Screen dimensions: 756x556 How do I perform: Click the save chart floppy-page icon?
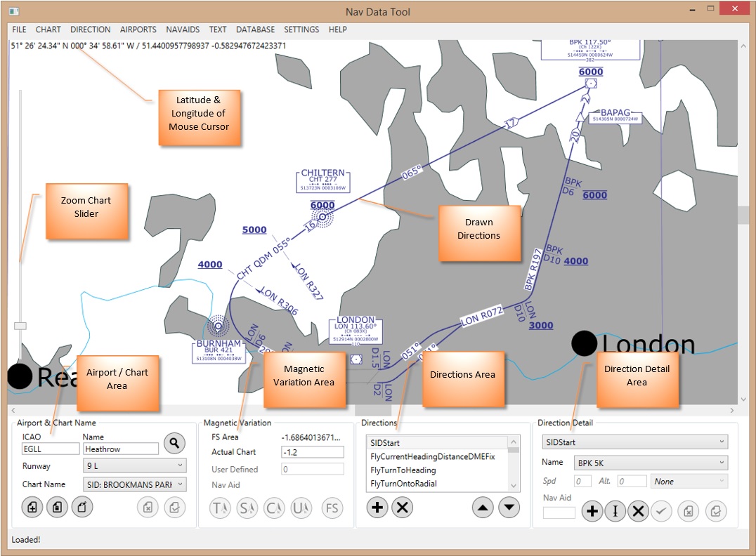pyautogui.click(x=58, y=507)
